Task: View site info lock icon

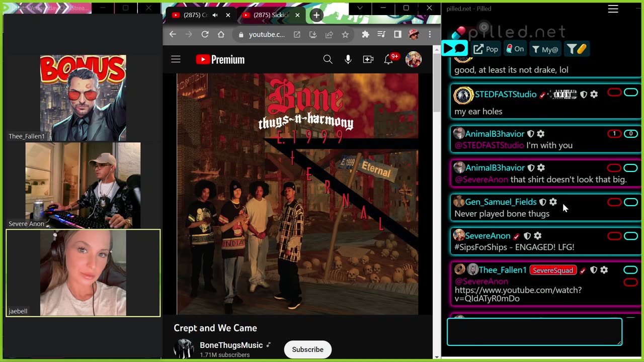Action: tap(241, 35)
